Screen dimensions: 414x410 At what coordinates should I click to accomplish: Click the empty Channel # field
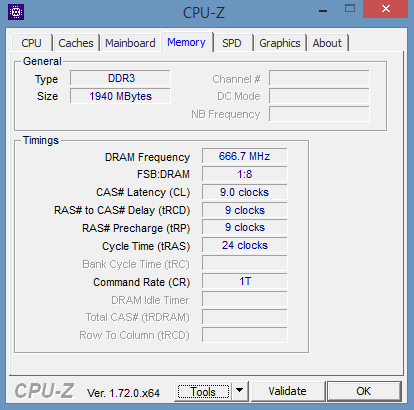point(319,78)
